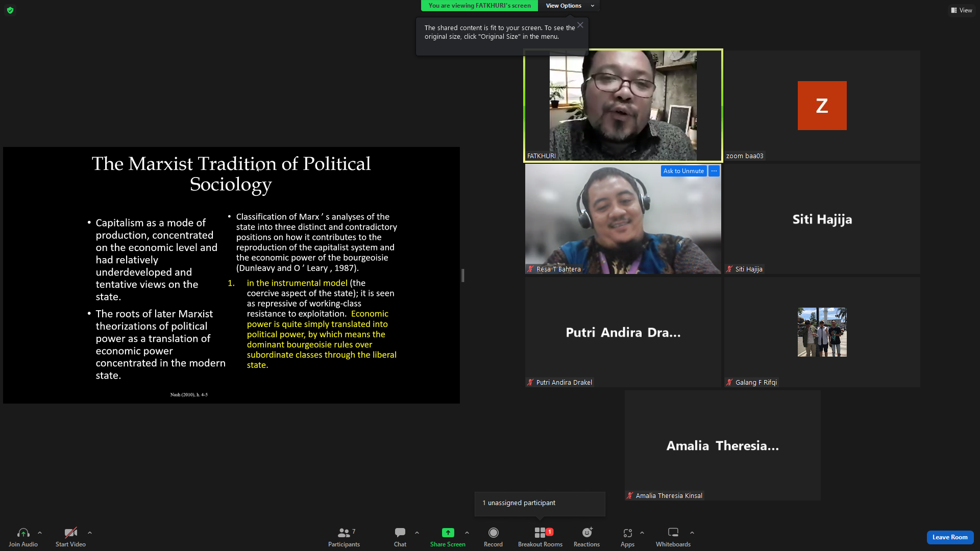The image size is (980, 551).
Task: Select the zoom baa03 participant tile
Action: point(822,106)
